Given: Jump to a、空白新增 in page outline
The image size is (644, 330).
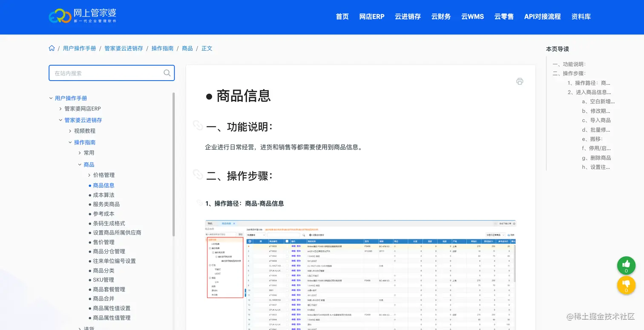Looking at the screenshot, I should (598, 101).
